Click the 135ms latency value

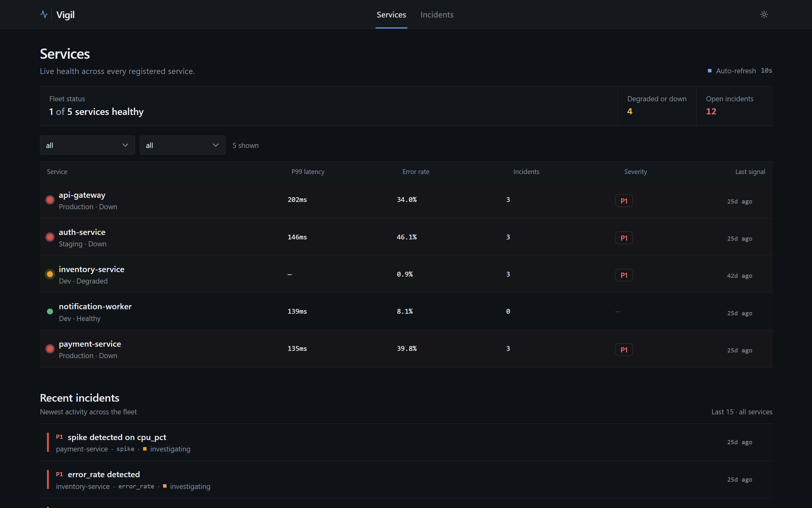(297, 348)
